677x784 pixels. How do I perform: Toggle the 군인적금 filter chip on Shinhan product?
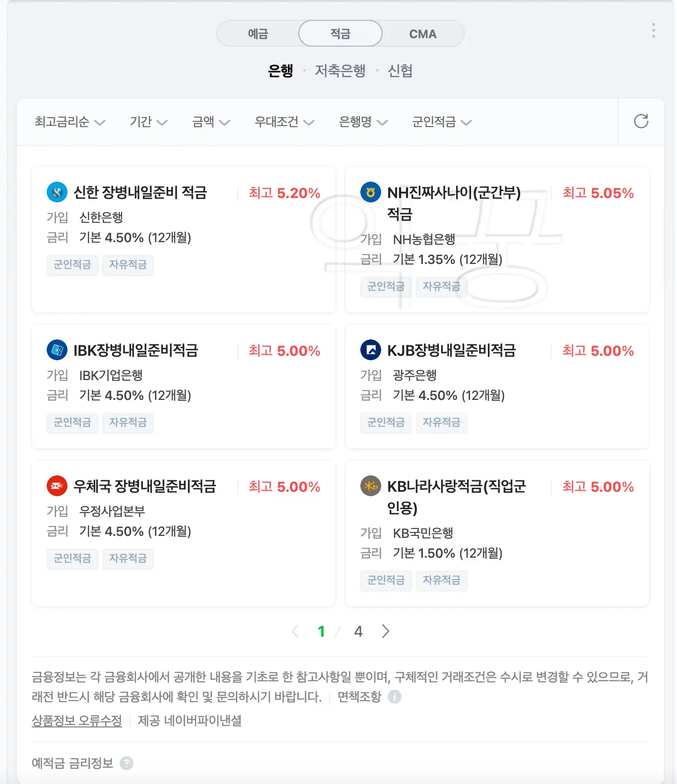[72, 265]
